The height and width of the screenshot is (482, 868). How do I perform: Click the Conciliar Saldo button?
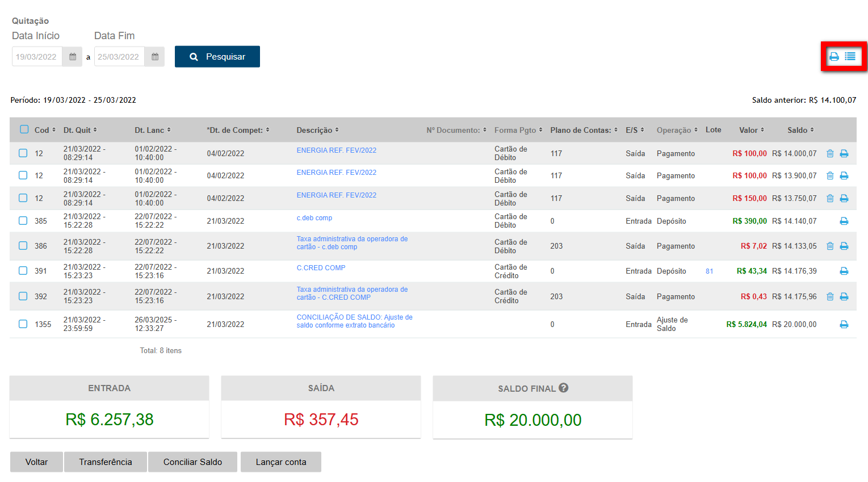[192, 462]
